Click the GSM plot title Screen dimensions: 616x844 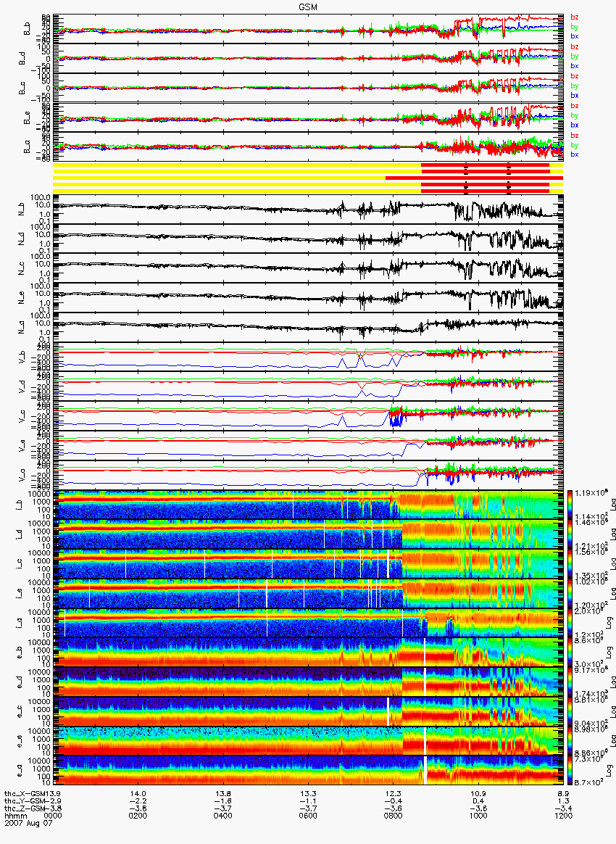click(x=308, y=7)
